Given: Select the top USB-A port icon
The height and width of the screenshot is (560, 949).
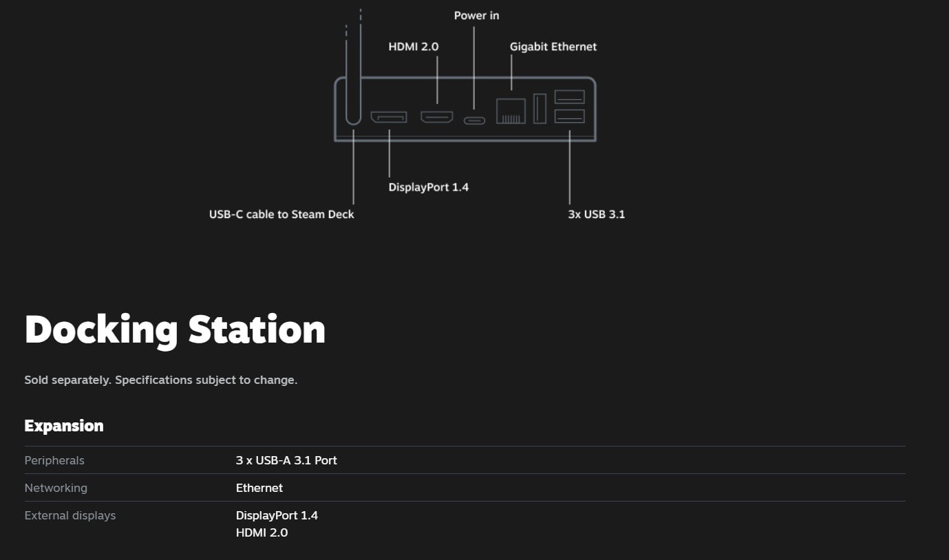Looking at the screenshot, I should tap(569, 98).
